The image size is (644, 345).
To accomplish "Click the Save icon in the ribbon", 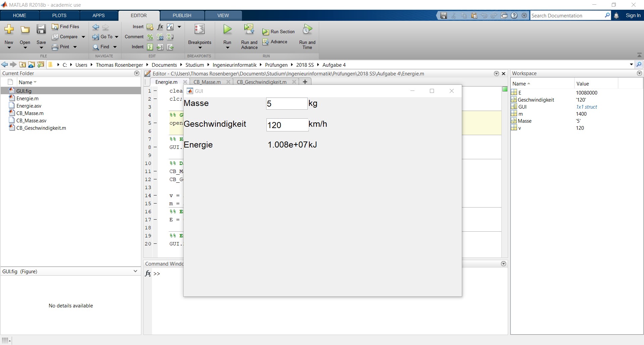I will (x=41, y=30).
